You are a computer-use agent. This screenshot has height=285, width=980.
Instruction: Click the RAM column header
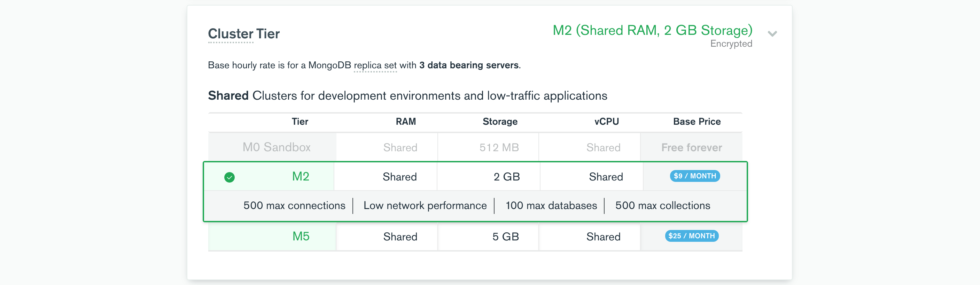[x=405, y=121]
